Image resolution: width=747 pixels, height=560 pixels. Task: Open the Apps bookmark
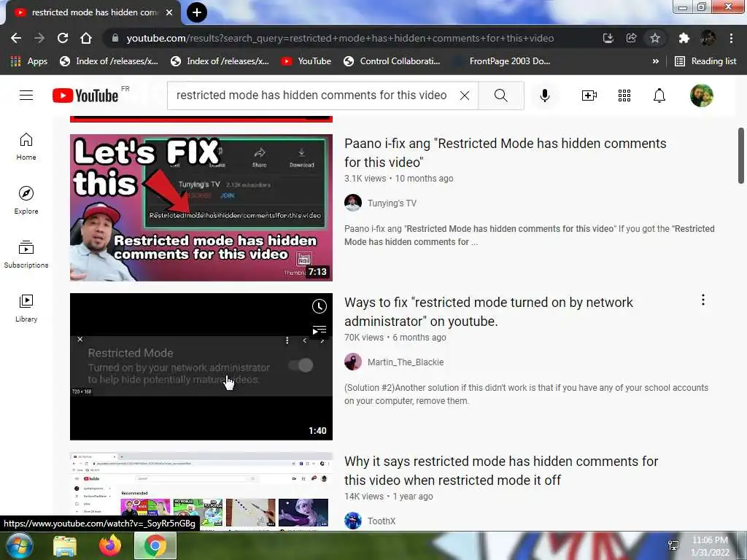(29, 61)
